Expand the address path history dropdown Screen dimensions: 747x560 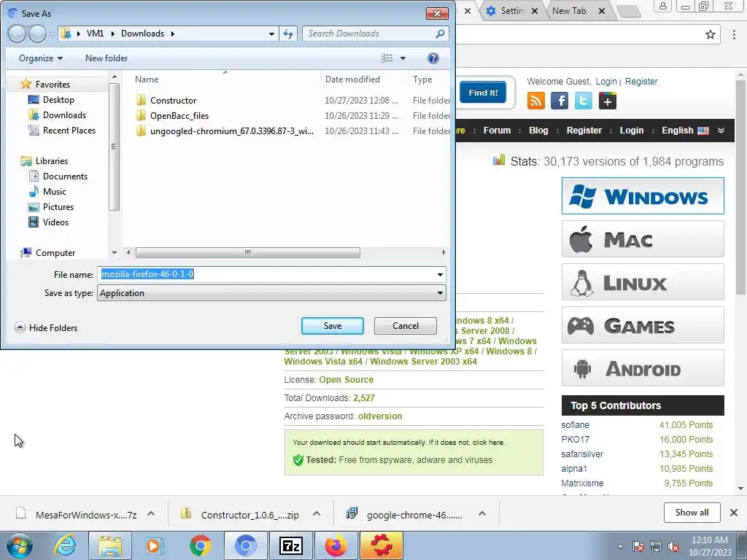[x=271, y=34]
